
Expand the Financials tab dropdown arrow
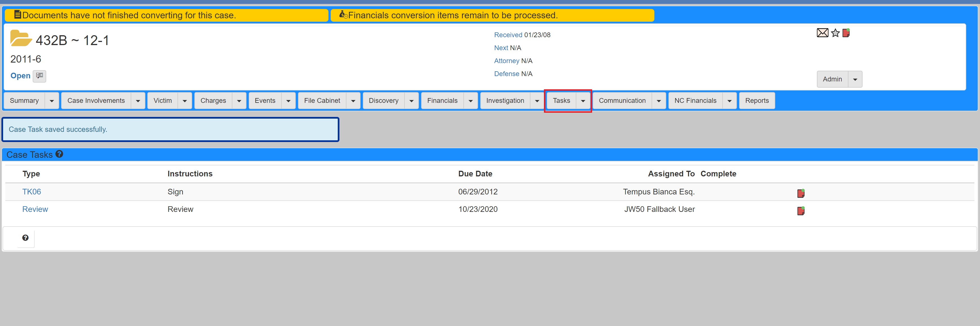pos(468,101)
